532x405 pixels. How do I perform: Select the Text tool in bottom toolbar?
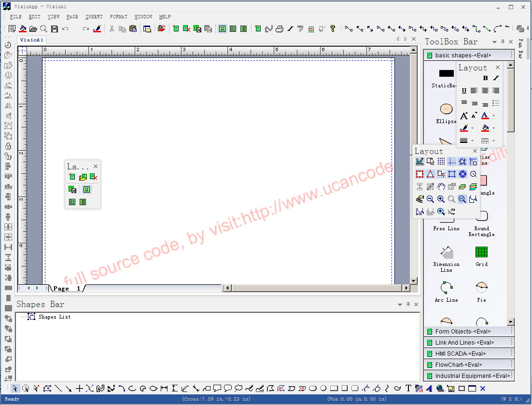coord(408,388)
